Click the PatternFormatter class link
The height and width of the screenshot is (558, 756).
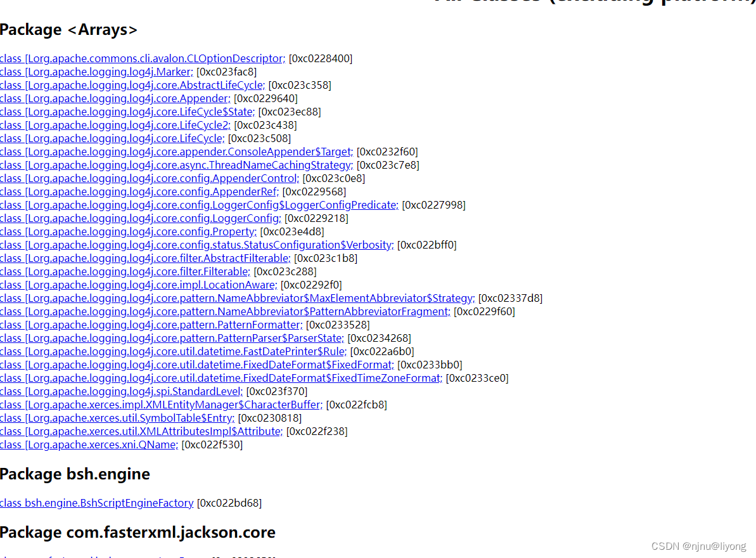151,325
